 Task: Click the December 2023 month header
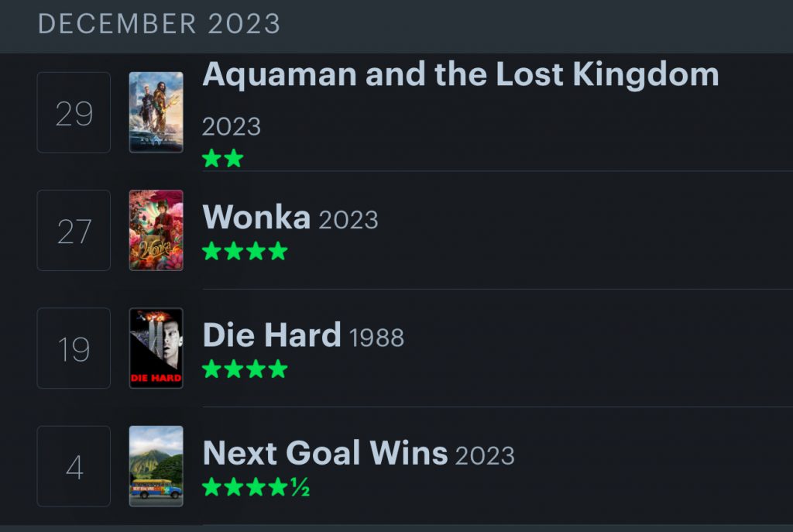point(159,23)
